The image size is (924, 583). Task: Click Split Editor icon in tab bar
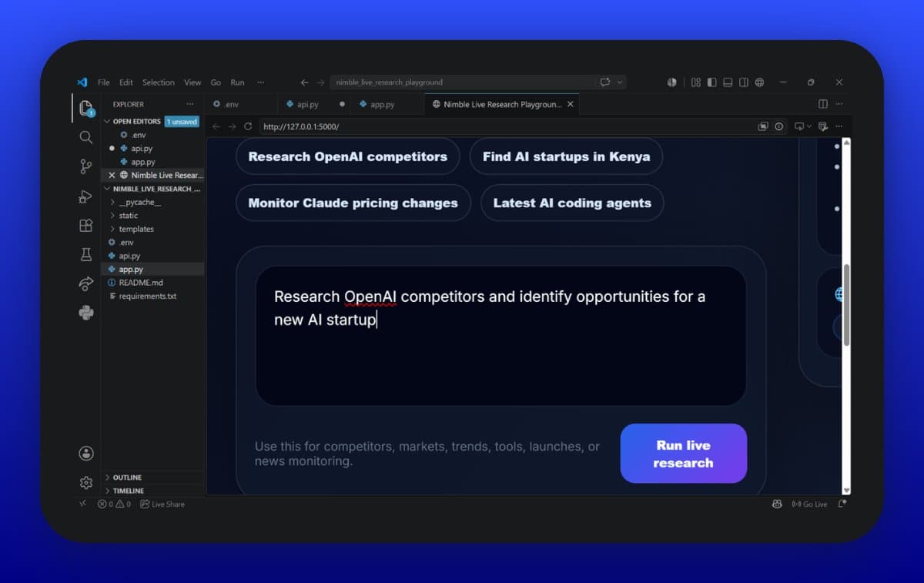click(x=823, y=104)
